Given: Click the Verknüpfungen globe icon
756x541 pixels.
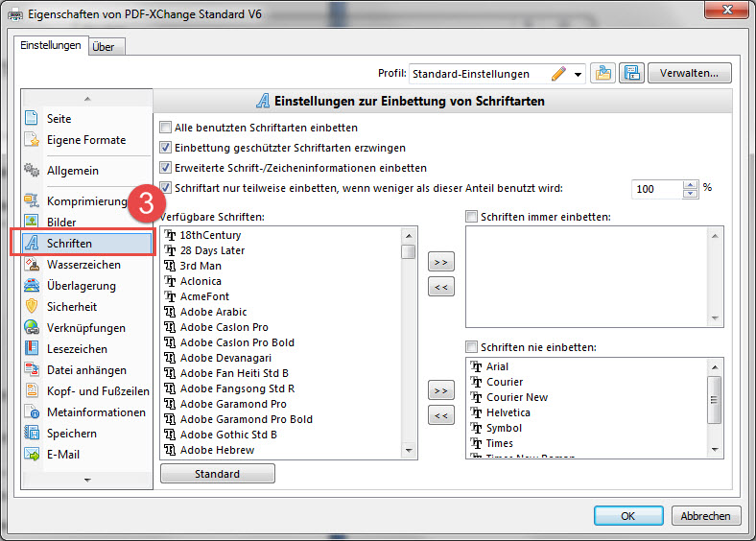Looking at the screenshot, I should 32,327.
